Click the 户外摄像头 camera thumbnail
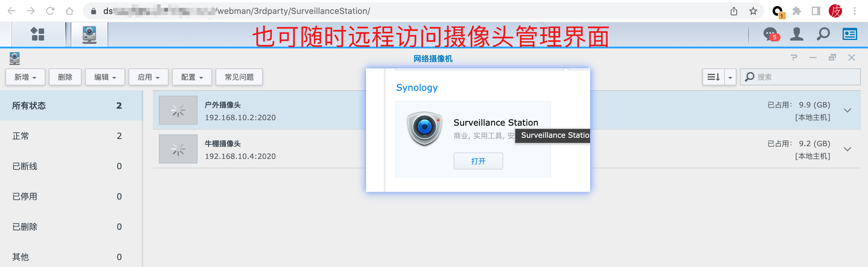868x267 pixels. (x=178, y=110)
